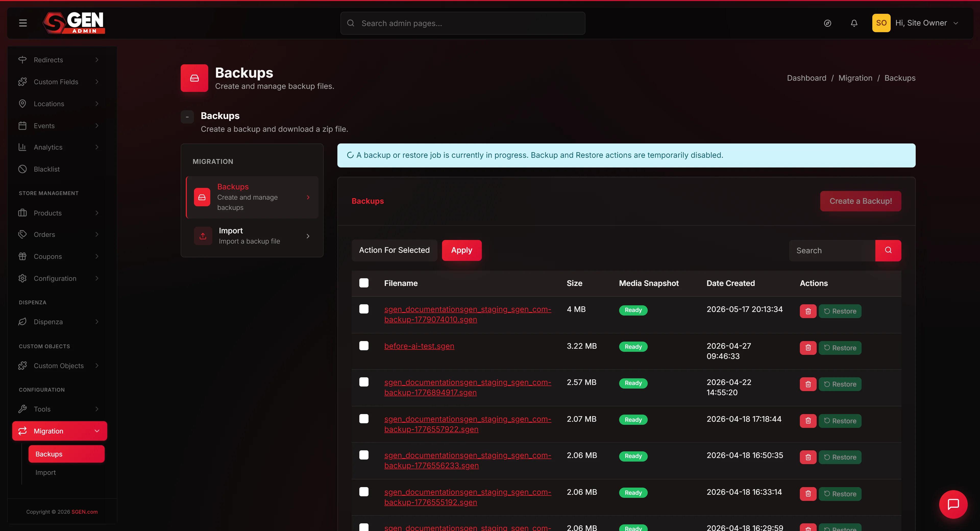Image resolution: width=980 pixels, height=531 pixels.
Task: Check the backup-1776555192.sgen row checkbox
Action: 364,492
